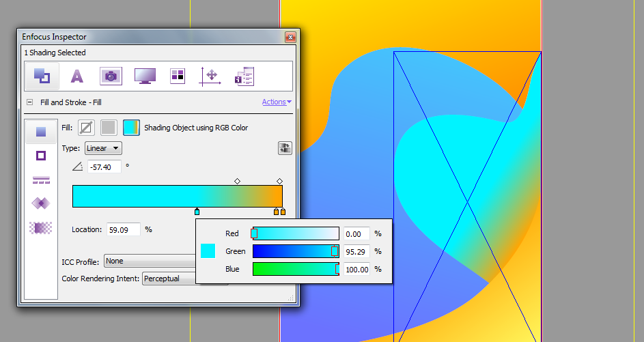The image size is (644, 342).
Task: Open the Color Rendering Intent Perceptual dropdown
Action: [x=169, y=279]
